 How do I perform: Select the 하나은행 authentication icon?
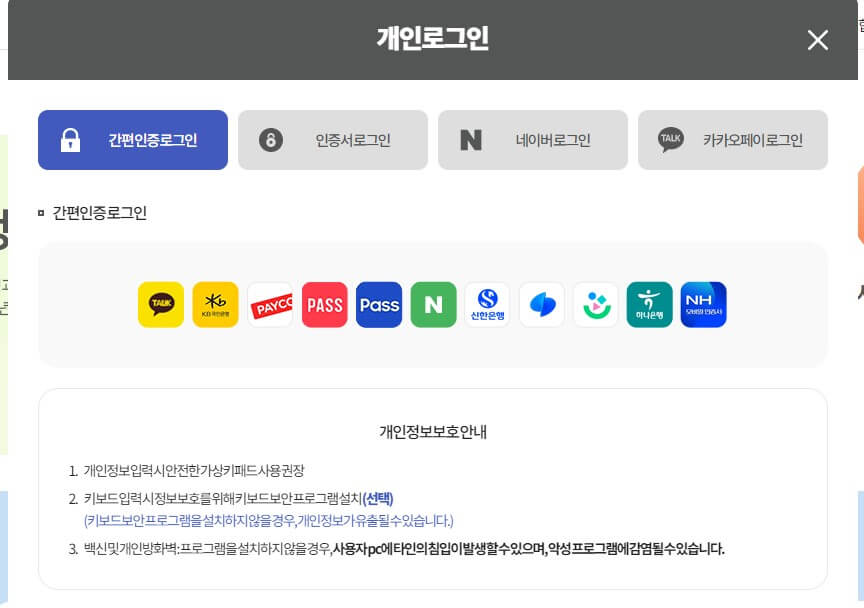650,305
